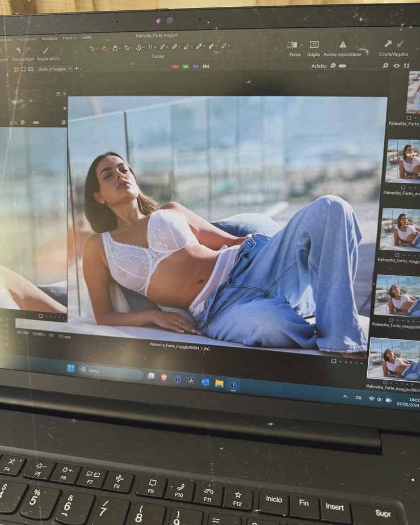The image size is (420, 525).
Task: Toggle the Prima before/after view
Action: click(x=292, y=44)
